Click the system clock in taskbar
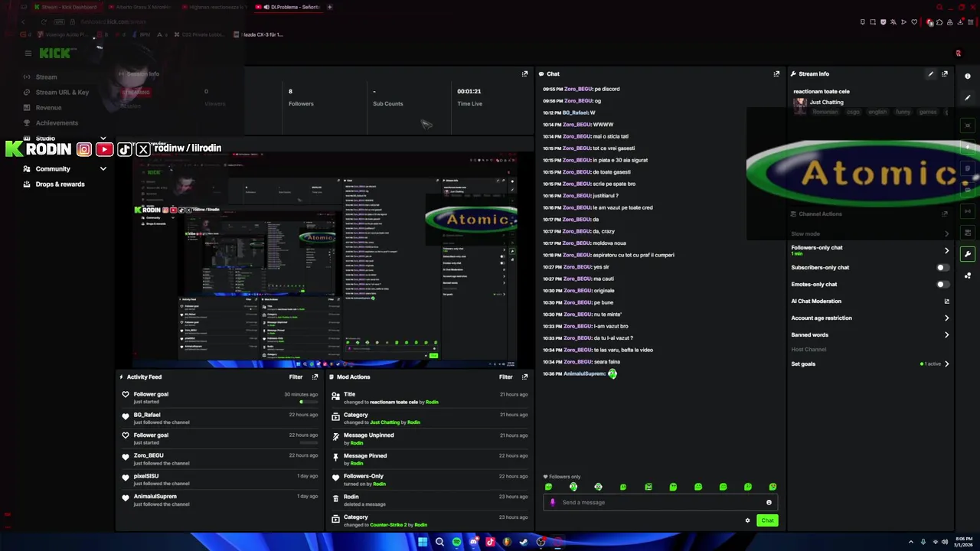 (963, 542)
